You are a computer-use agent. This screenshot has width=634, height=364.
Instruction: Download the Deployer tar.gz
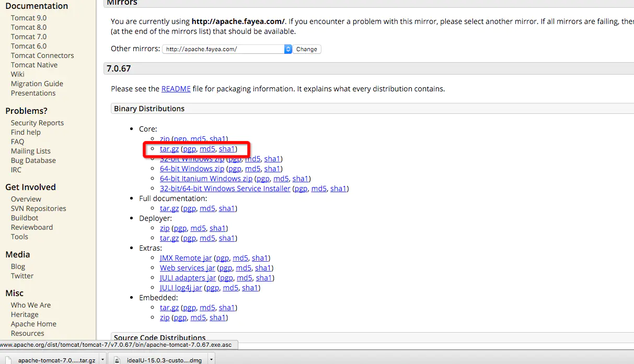click(169, 238)
